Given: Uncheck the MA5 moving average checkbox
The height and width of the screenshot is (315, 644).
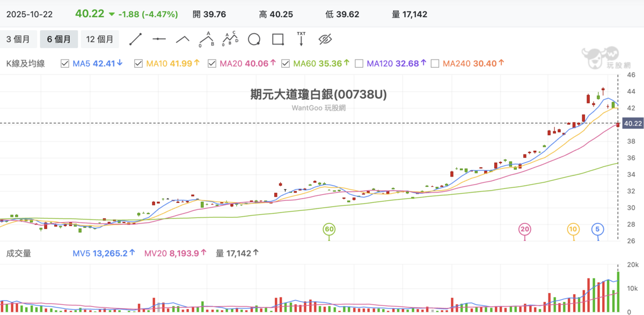Looking at the screenshot, I should pos(65,63).
